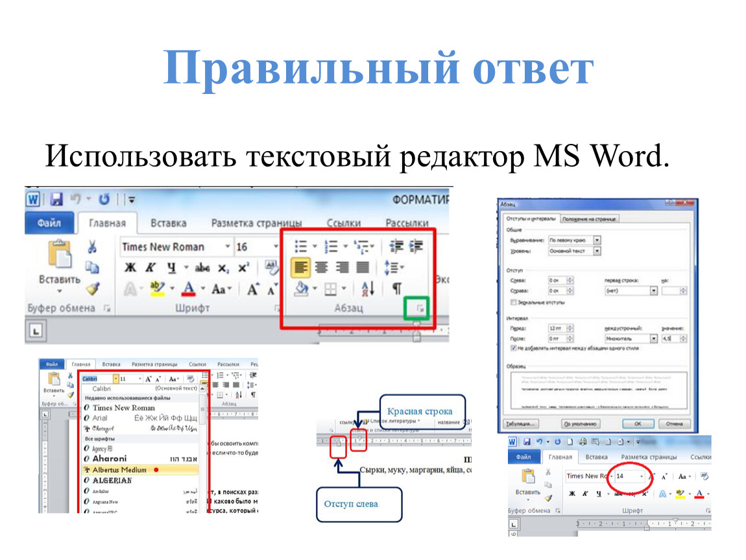746x560 pixels.
Task: Click По умолчанию button in Абзац dialog
Action: pyautogui.click(x=581, y=424)
